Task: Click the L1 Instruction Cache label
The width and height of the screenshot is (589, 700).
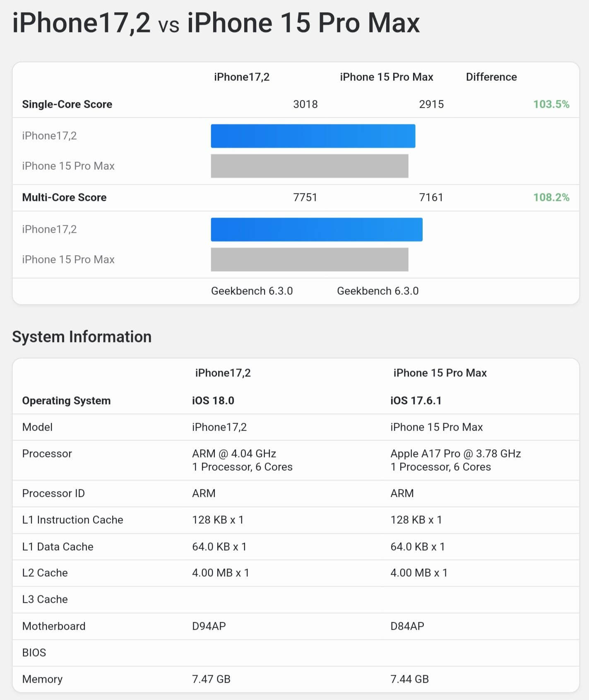Action: coord(72,520)
